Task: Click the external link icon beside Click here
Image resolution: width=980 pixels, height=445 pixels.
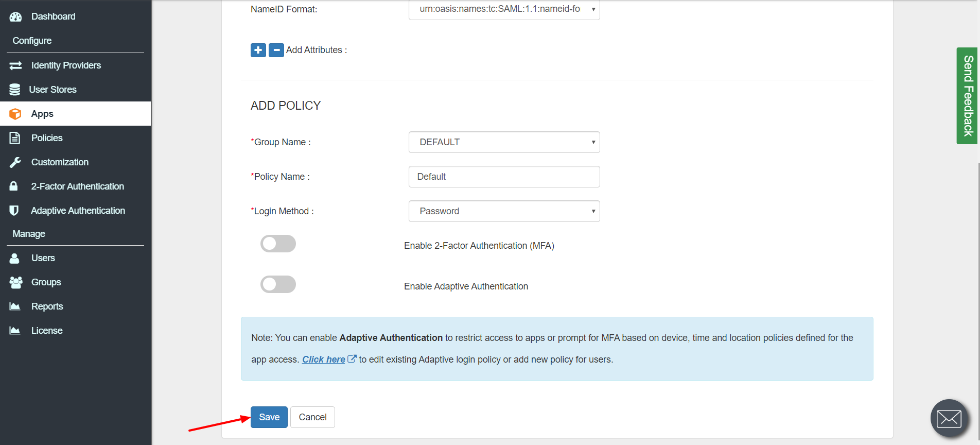Action: (x=352, y=359)
